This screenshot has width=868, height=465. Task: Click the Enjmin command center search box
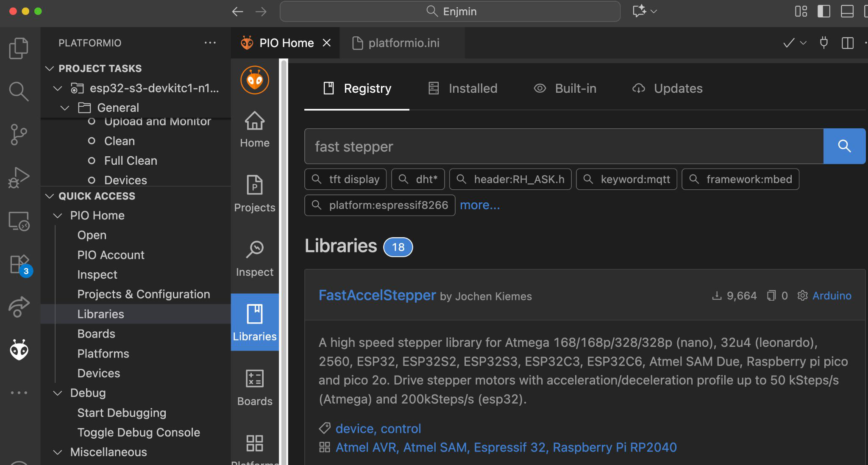tap(450, 11)
